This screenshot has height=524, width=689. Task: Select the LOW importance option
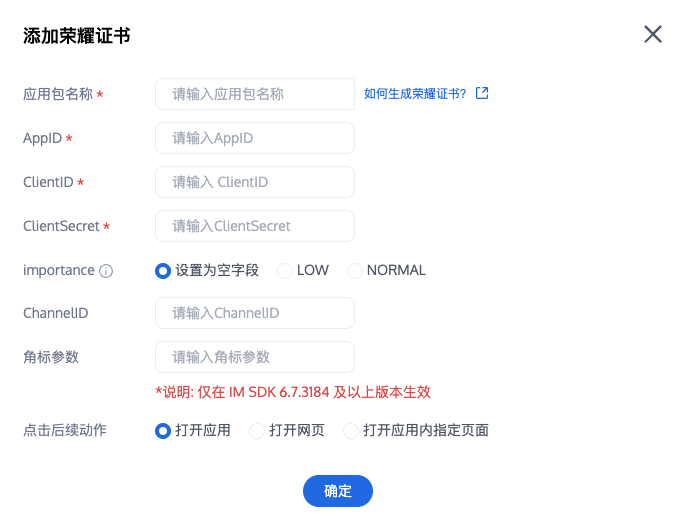click(x=285, y=271)
